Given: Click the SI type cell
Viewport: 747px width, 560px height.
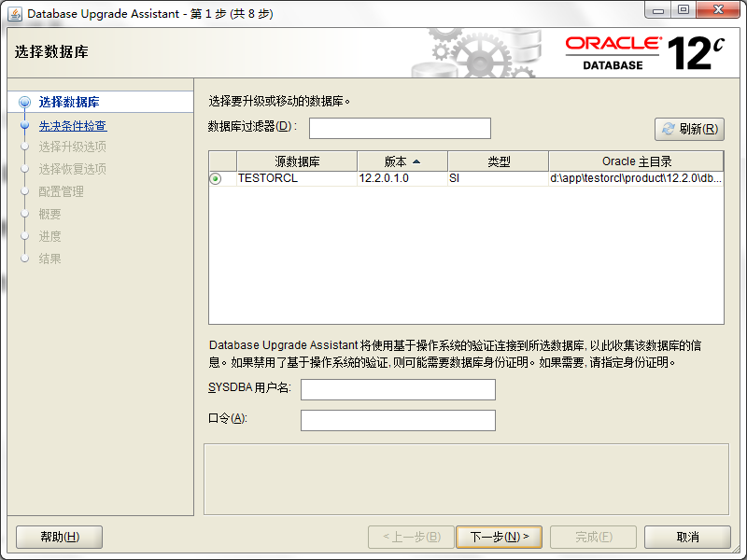Looking at the screenshot, I should 499,178.
